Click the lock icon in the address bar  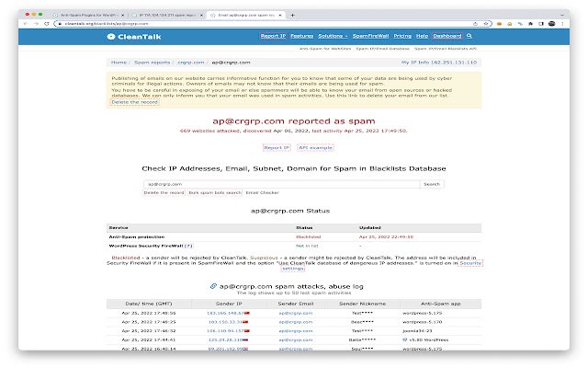click(x=60, y=24)
